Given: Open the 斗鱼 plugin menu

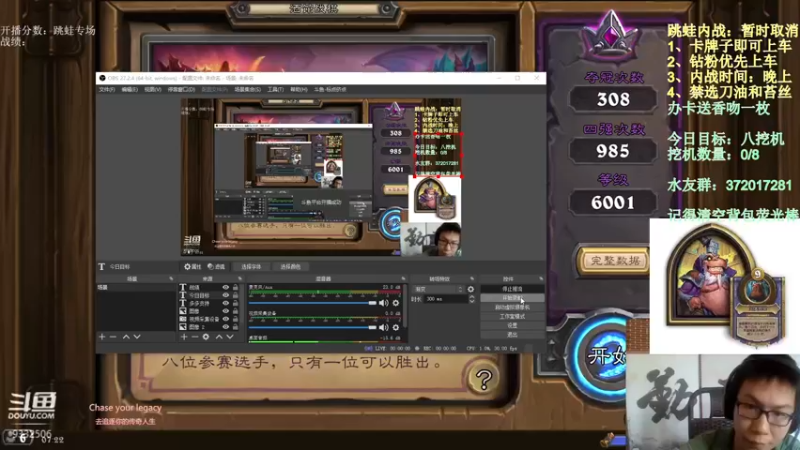Looking at the screenshot, I should 330,90.
